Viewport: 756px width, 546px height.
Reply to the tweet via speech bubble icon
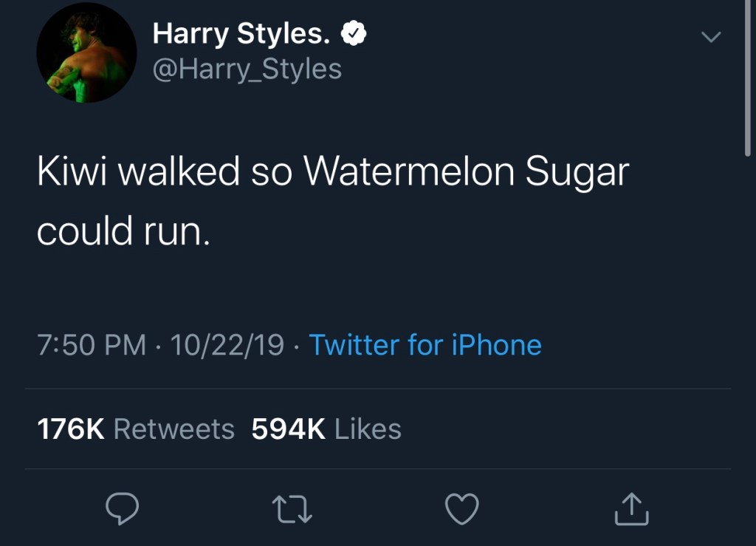point(122,508)
